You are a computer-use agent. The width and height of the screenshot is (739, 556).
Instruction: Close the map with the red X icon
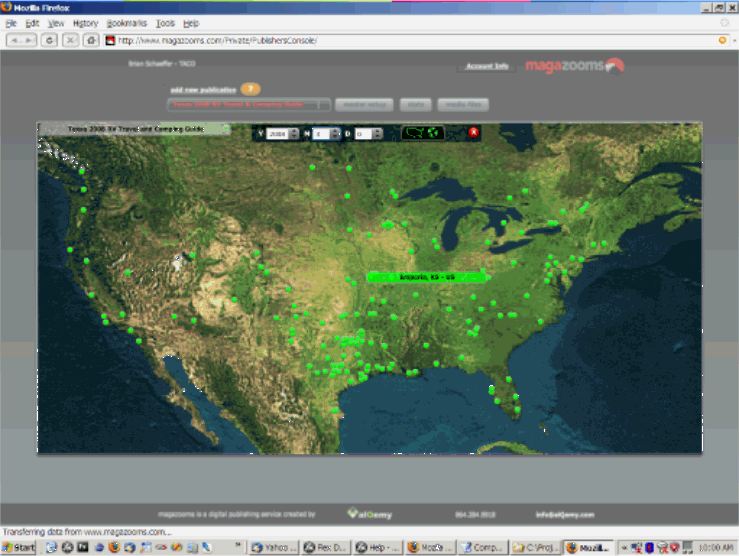click(473, 132)
